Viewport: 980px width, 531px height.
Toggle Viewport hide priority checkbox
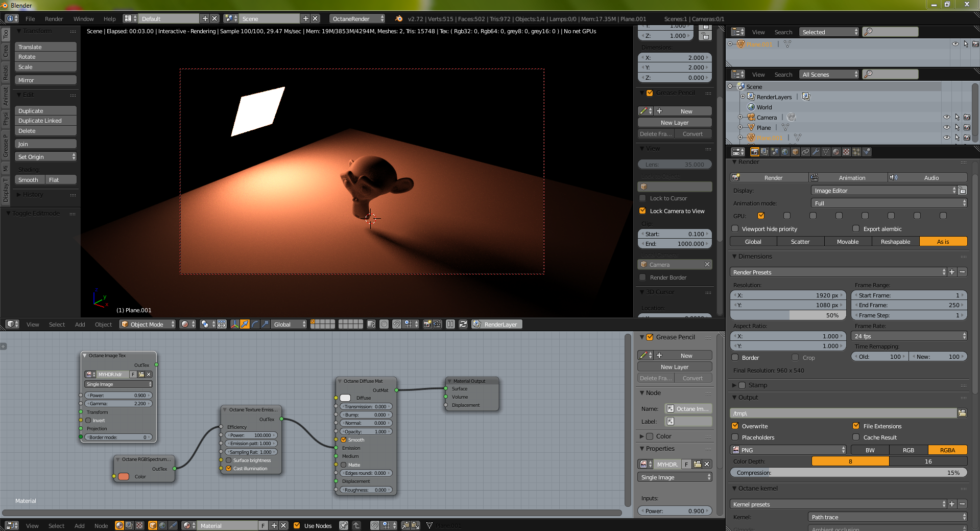tap(735, 229)
